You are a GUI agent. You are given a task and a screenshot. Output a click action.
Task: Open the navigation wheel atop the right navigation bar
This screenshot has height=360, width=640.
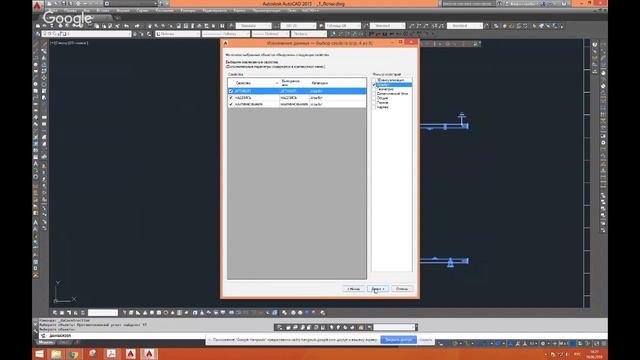[x=595, y=44]
